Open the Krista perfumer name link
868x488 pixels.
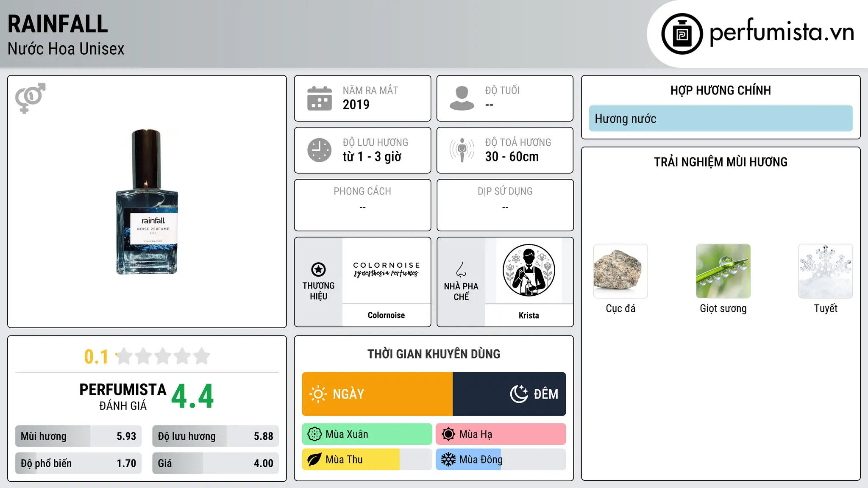(529, 316)
